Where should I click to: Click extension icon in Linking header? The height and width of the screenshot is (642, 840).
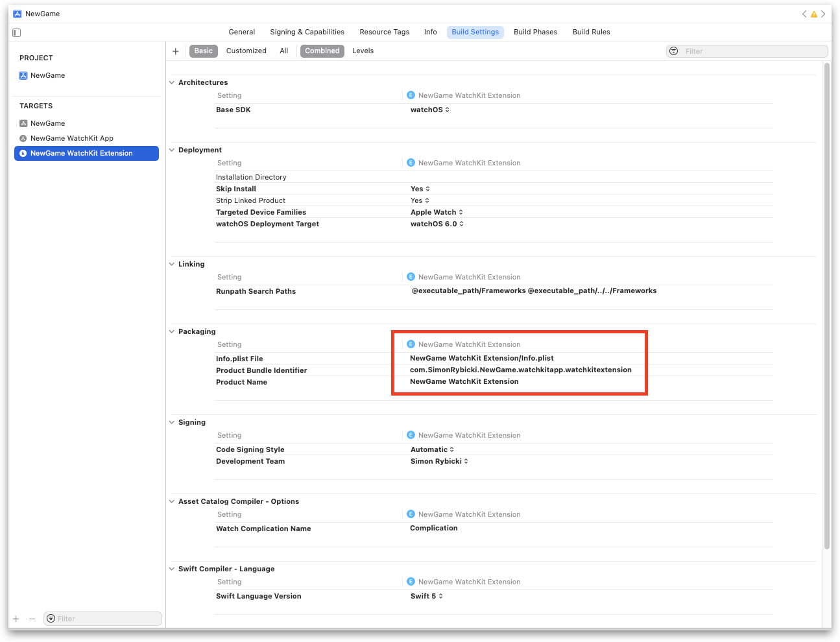(411, 277)
